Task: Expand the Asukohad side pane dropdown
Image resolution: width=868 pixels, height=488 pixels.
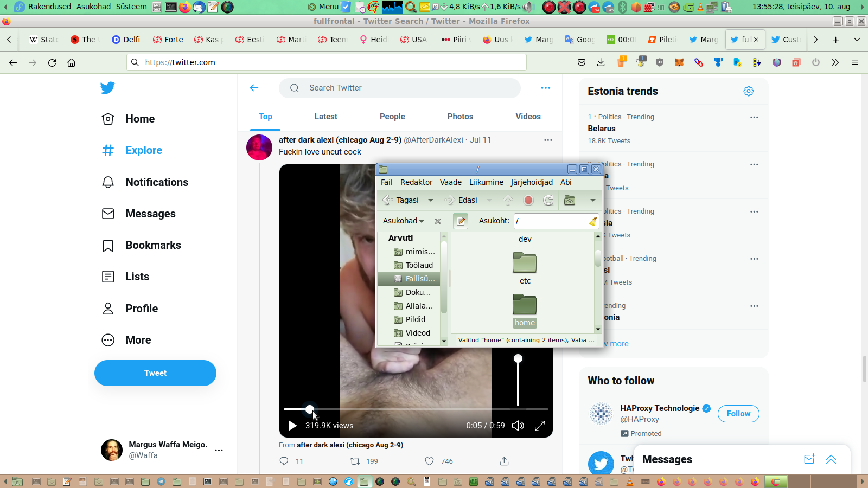Action: point(403,221)
